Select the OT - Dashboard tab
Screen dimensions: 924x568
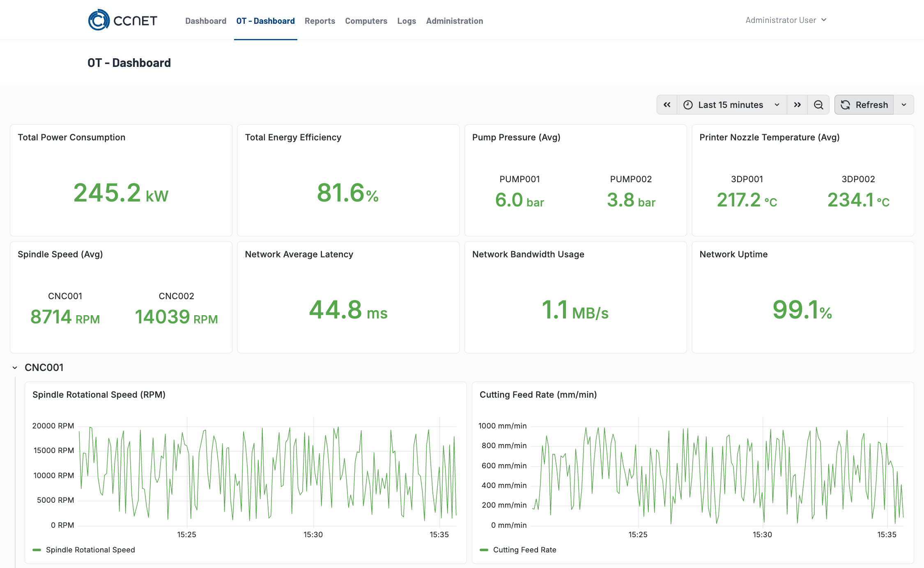265,21
